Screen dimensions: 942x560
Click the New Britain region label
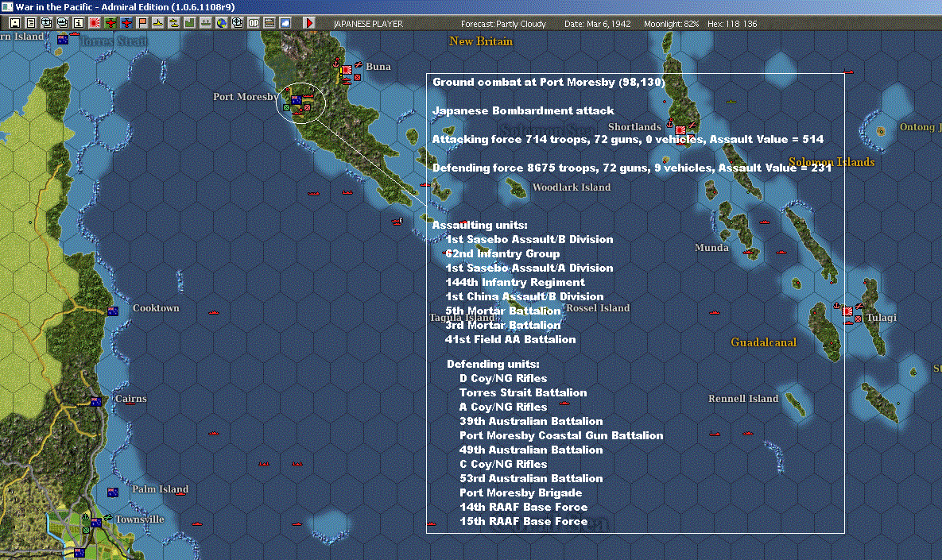tap(481, 41)
